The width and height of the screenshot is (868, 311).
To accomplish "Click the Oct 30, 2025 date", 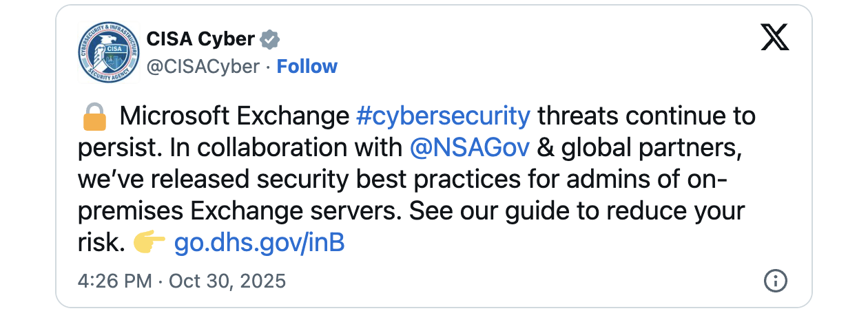I will (x=227, y=281).
